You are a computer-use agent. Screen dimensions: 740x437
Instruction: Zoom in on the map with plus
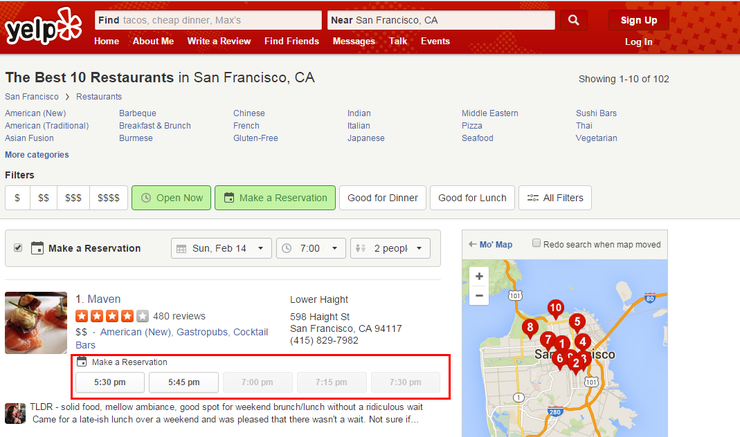tap(479, 276)
